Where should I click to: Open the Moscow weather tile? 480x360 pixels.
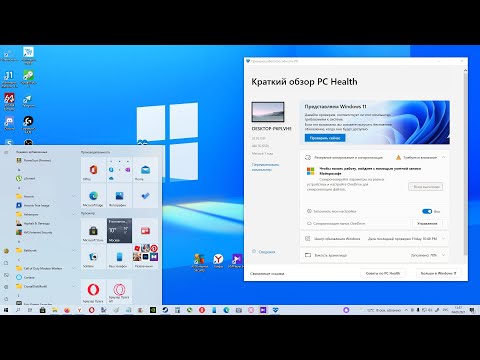tap(119, 231)
